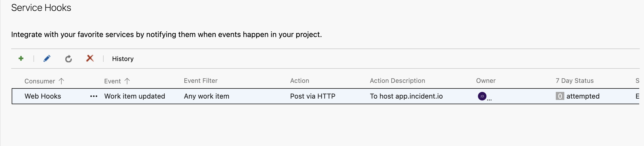The image size is (644, 146).
Task: Click the Post via HTTP action cell
Action: [312, 96]
